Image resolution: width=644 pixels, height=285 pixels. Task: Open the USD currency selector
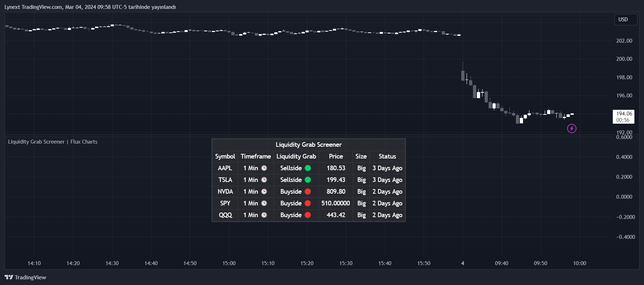[626, 20]
